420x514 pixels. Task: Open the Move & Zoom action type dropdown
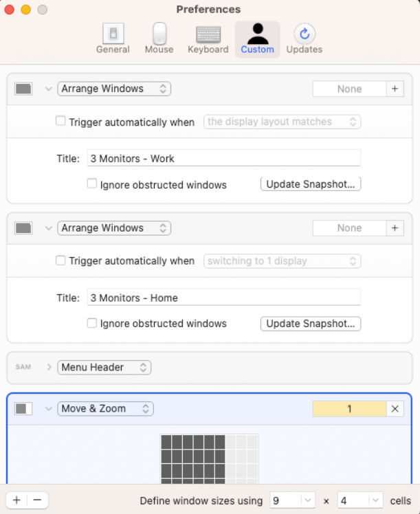click(105, 409)
